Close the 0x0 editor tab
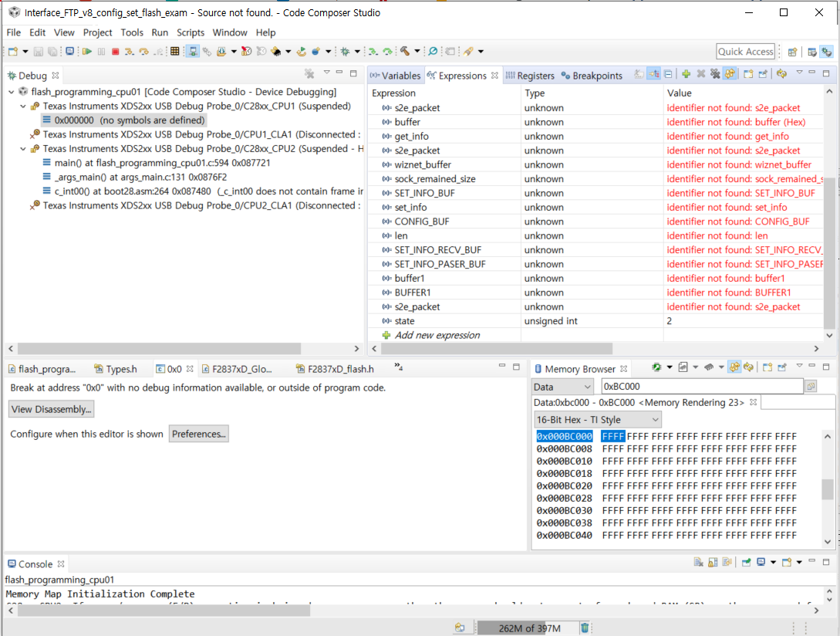 (190, 369)
